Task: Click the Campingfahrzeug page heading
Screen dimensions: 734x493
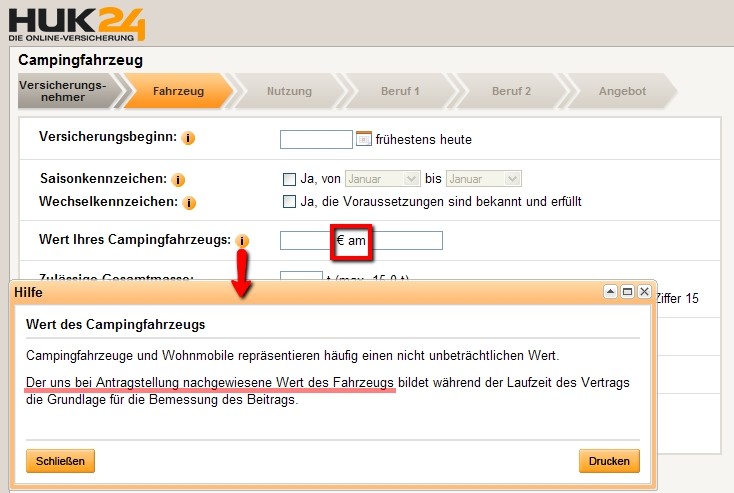Action: [x=81, y=60]
